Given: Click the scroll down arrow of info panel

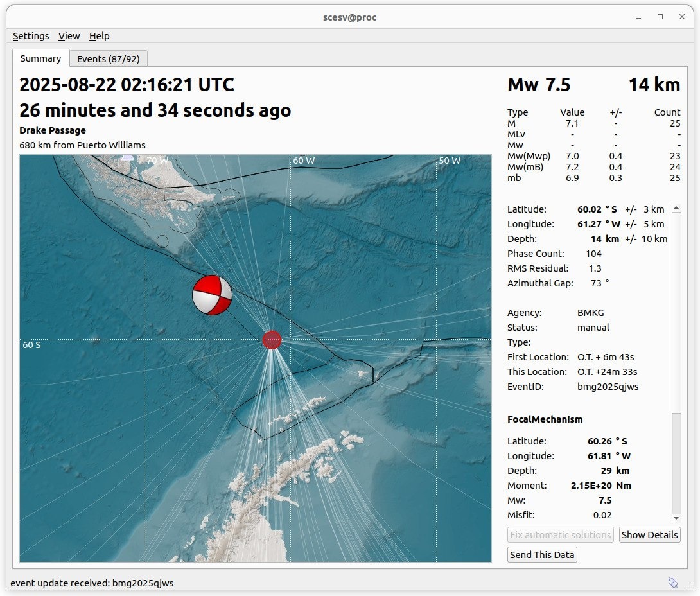Looking at the screenshot, I should (676, 518).
